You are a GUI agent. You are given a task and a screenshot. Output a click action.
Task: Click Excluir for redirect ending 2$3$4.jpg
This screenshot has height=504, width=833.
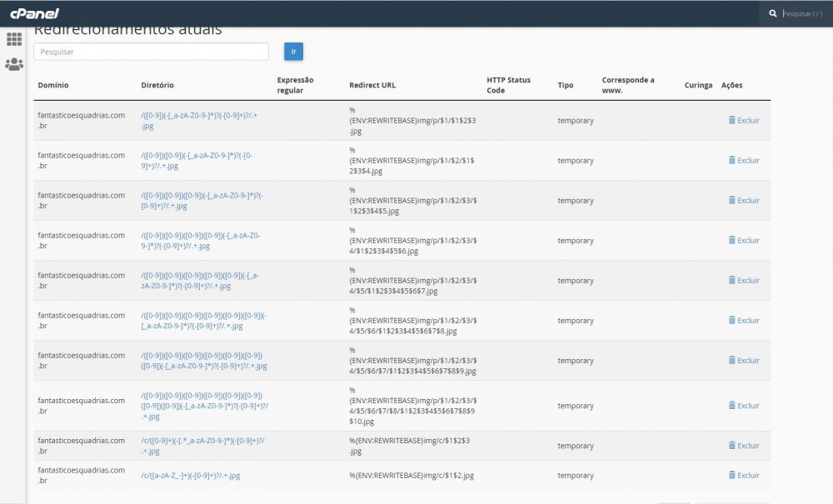[x=744, y=161]
